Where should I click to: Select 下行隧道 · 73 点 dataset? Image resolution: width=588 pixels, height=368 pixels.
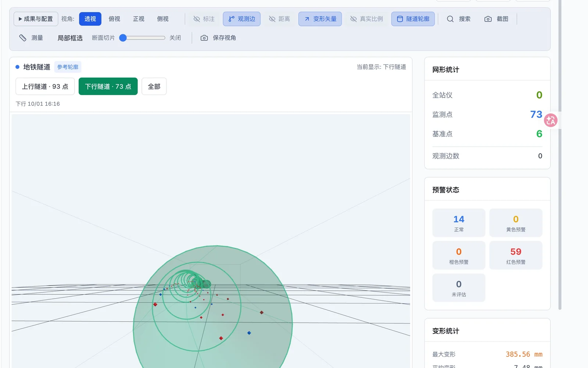coord(108,86)
